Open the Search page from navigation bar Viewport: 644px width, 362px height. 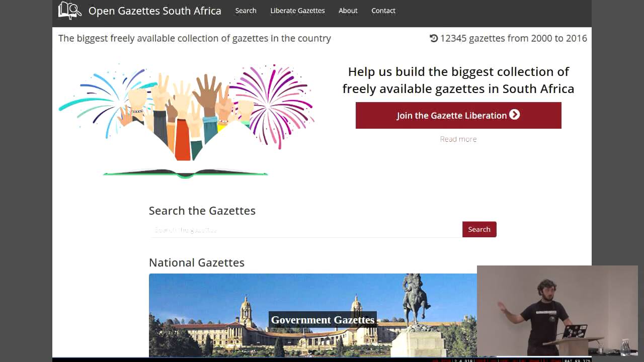click(246, 11)
